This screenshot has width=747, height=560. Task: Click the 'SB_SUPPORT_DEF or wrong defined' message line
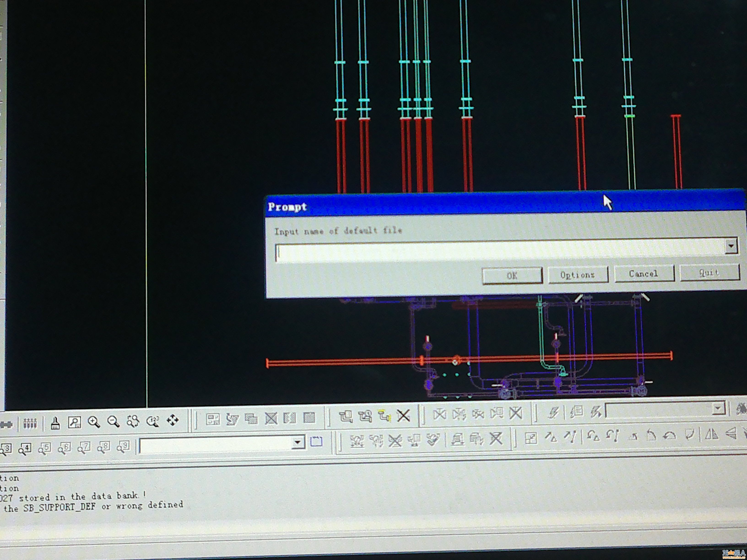tap(103, 506)
